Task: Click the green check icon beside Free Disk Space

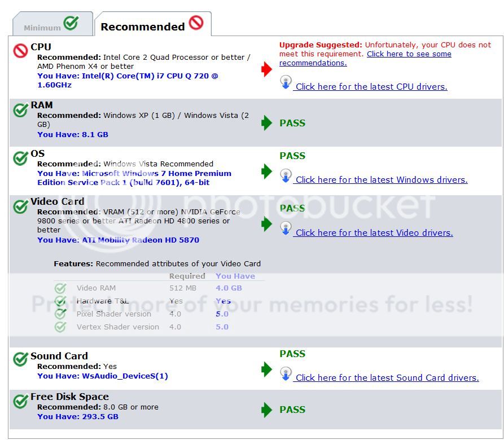Action: click(20, 401)
